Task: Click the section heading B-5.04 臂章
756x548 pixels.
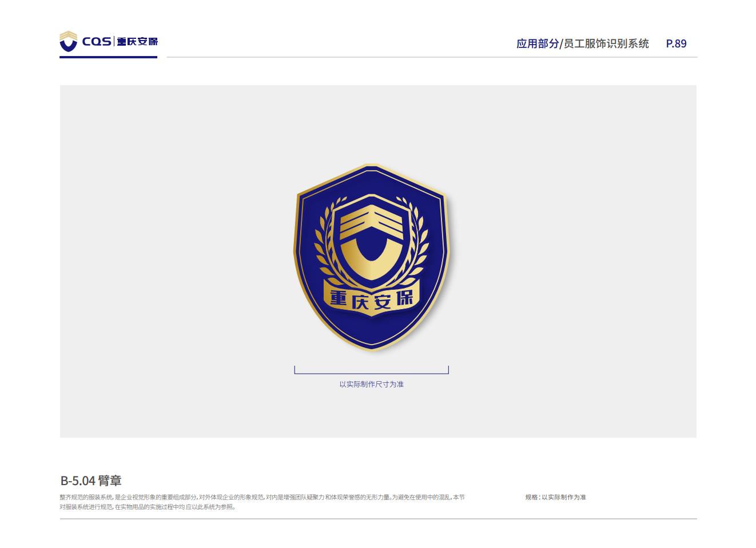Action: click(x=91, y=481)
